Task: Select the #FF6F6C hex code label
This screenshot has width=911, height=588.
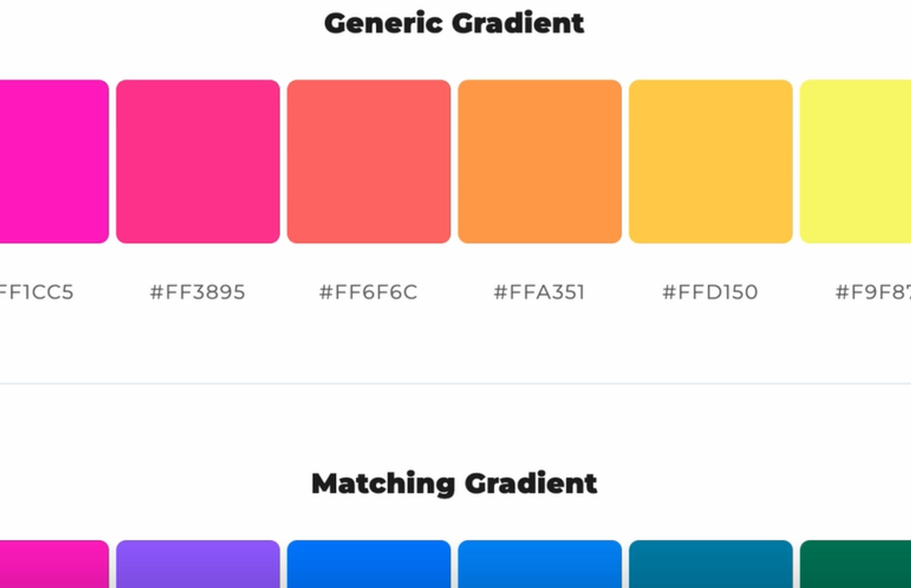Action: tap(369, 292)
